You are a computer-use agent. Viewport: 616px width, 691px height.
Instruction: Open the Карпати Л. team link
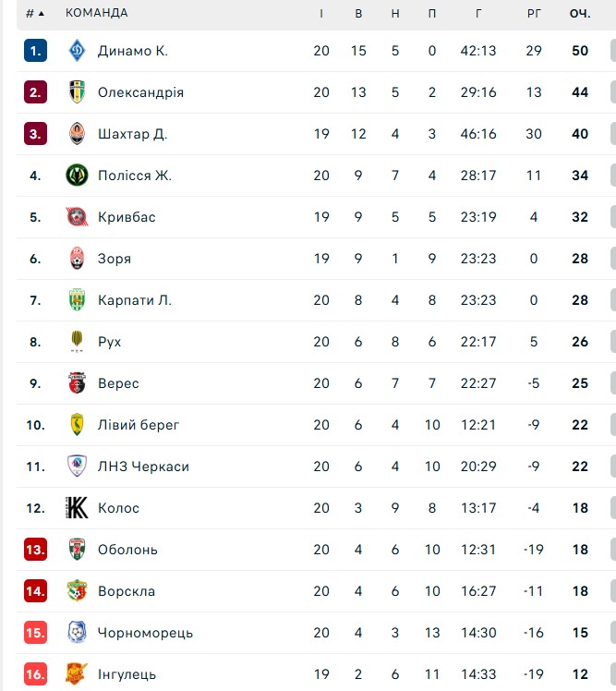135,300
